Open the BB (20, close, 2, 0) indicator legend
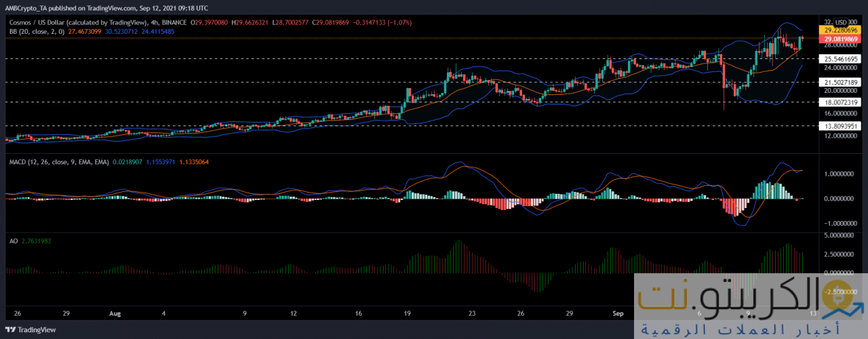868x339 pixels. pyautogui.click(x=35, y=31)
